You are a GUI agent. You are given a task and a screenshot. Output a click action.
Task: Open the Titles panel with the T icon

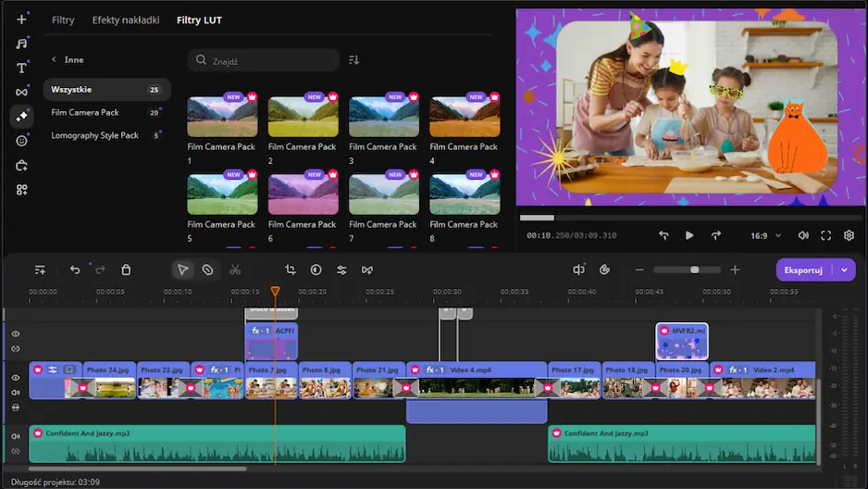(21, 68)
